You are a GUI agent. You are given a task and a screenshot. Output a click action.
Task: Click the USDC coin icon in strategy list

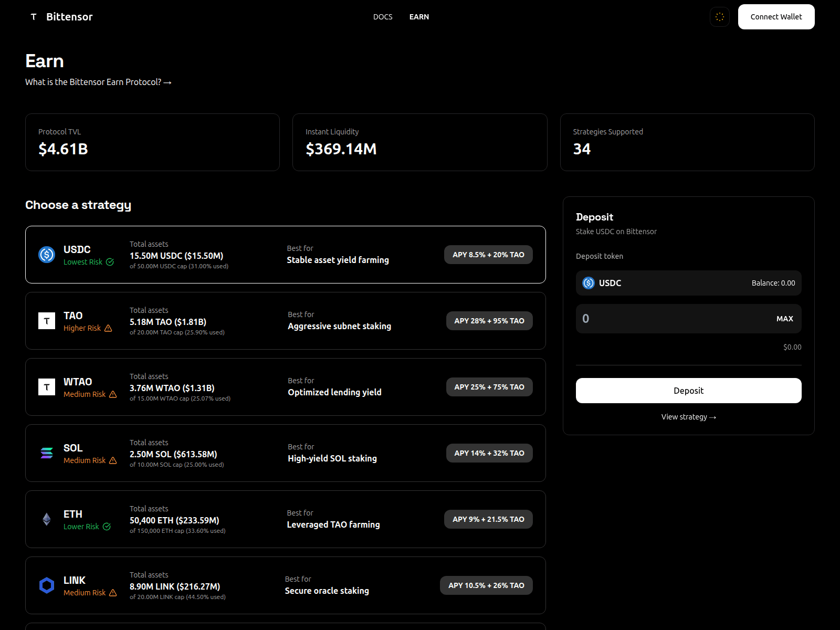(x=47, y=255)
